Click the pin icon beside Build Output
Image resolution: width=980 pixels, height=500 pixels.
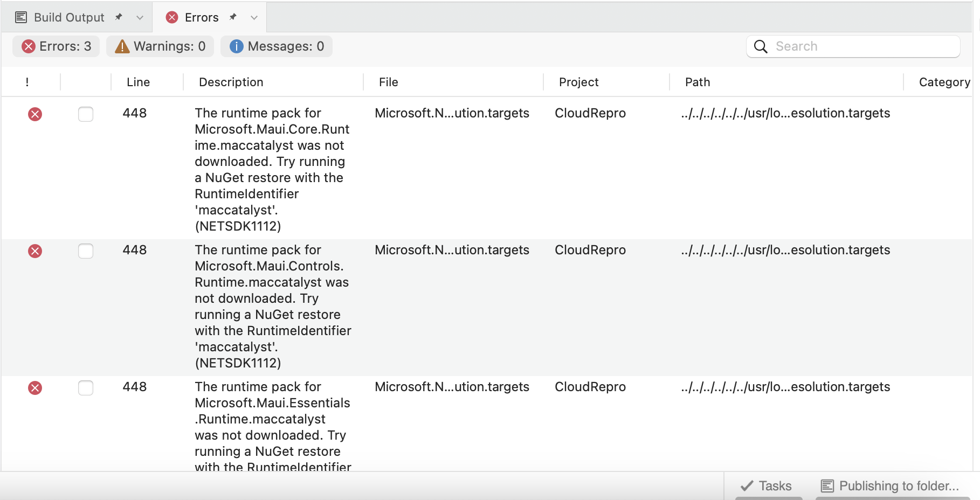coord(119,17)
